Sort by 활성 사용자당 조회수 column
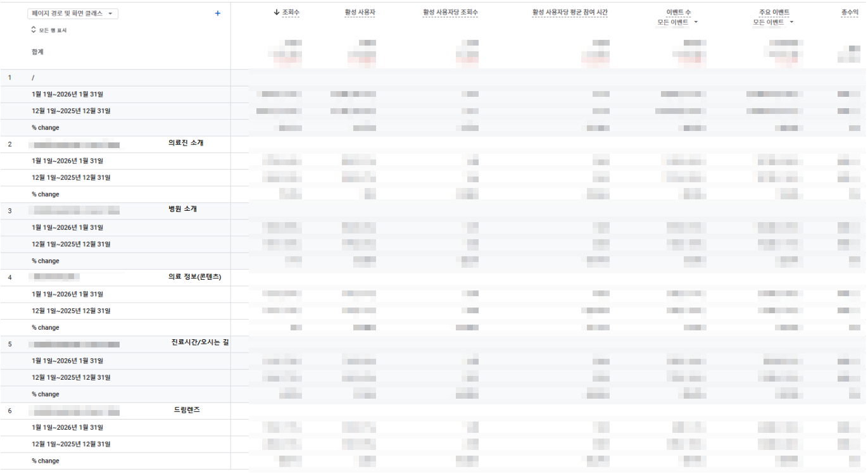The image size is (868, 474). [450, 13]
